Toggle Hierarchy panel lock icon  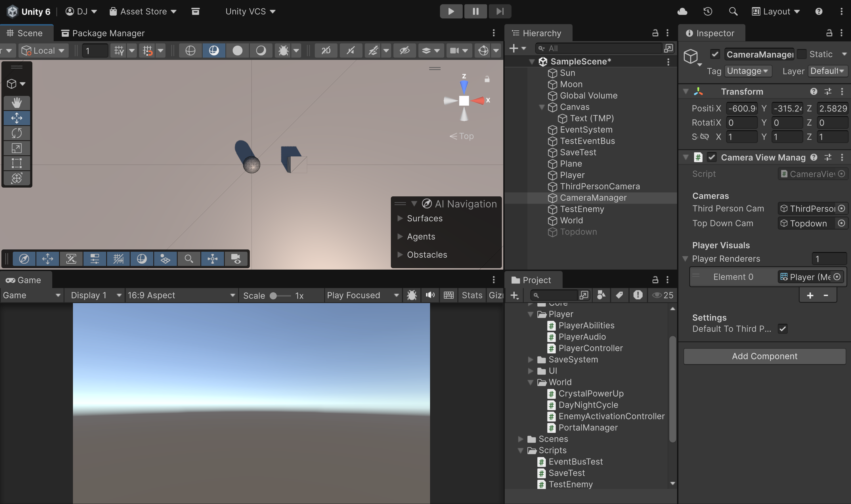[x=655, y=33]
